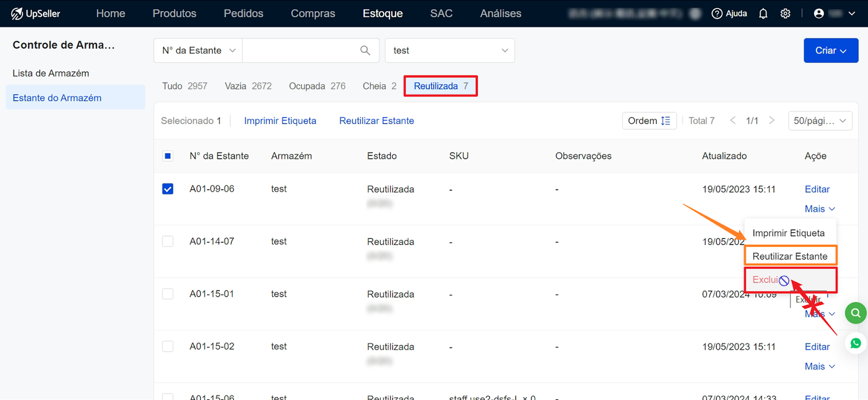This screenshot has height=400, width=868.
Task: Open the test warehouse dropdown
Action: [450, 50]
